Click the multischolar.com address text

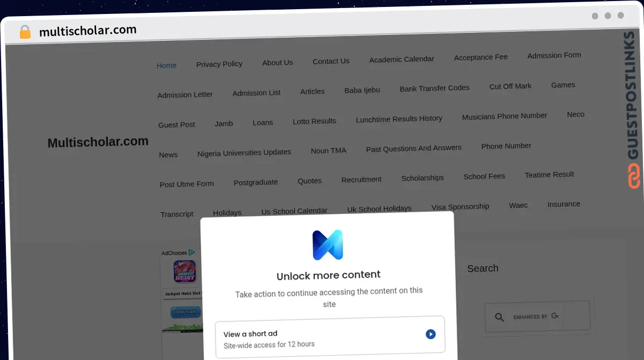(88, 31)
